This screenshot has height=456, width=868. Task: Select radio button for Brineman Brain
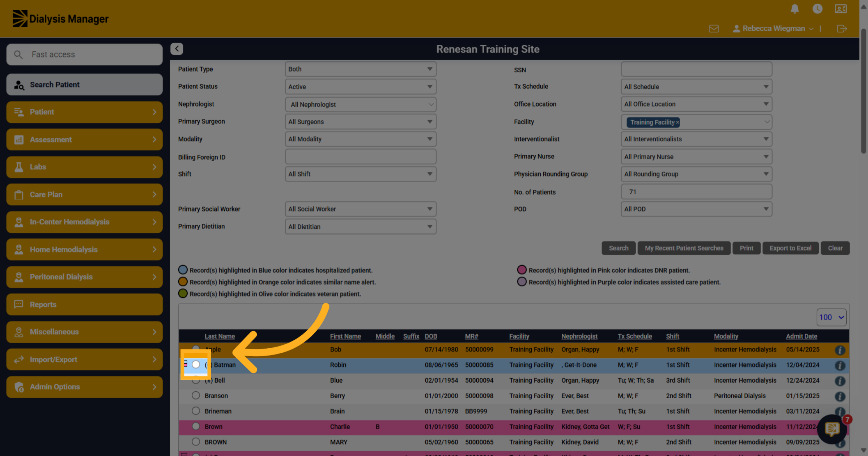(x=196, y=411)
